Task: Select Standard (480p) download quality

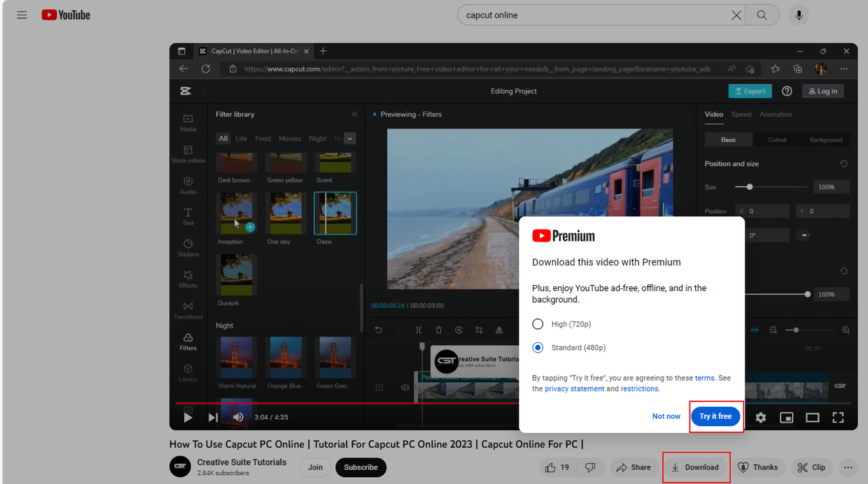Action: 538,348
